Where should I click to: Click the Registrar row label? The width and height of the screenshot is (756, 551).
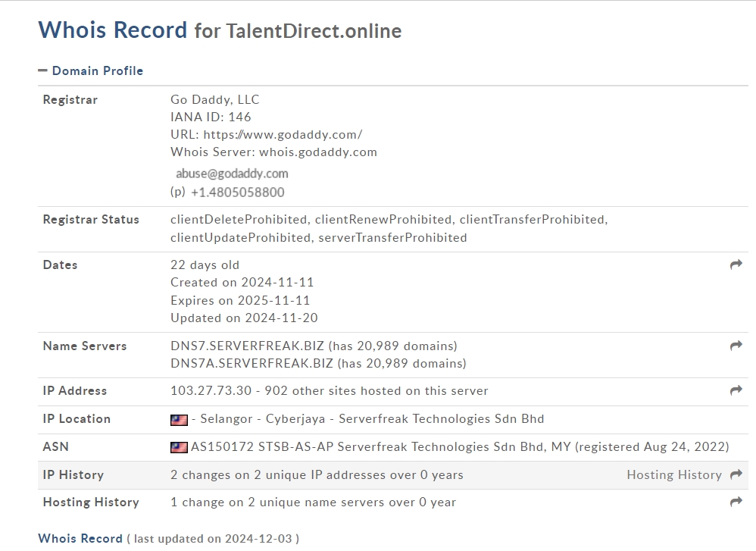(70, 100)
